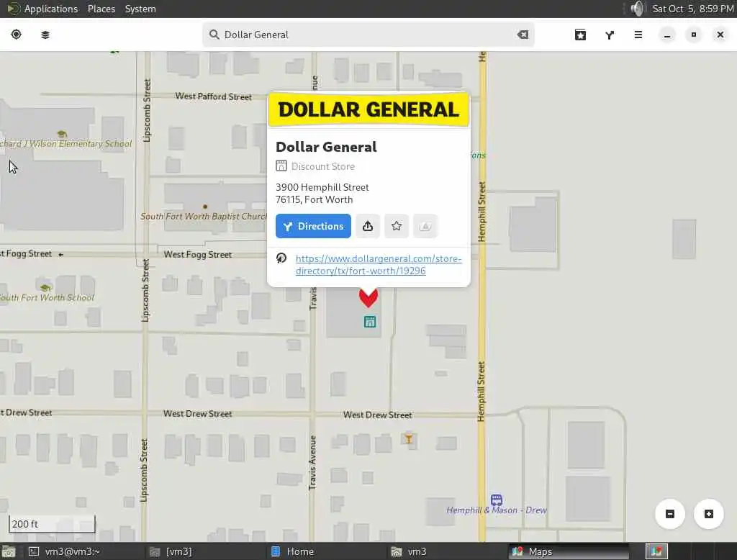Click the Dollar General logo banner

pos(368,109)
